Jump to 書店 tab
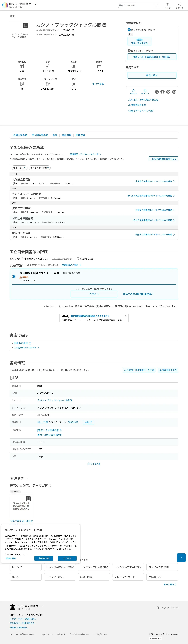 55,135
